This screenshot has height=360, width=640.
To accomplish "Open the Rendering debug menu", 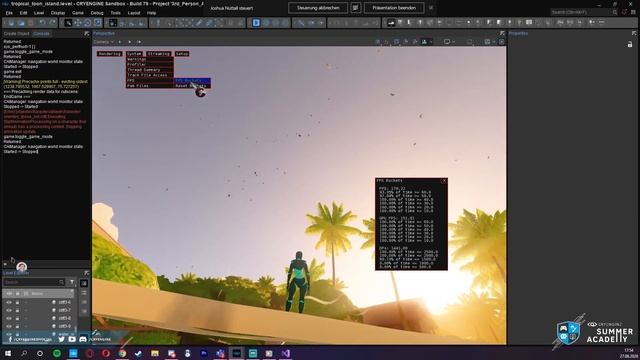I will click(x=109, y=54).
